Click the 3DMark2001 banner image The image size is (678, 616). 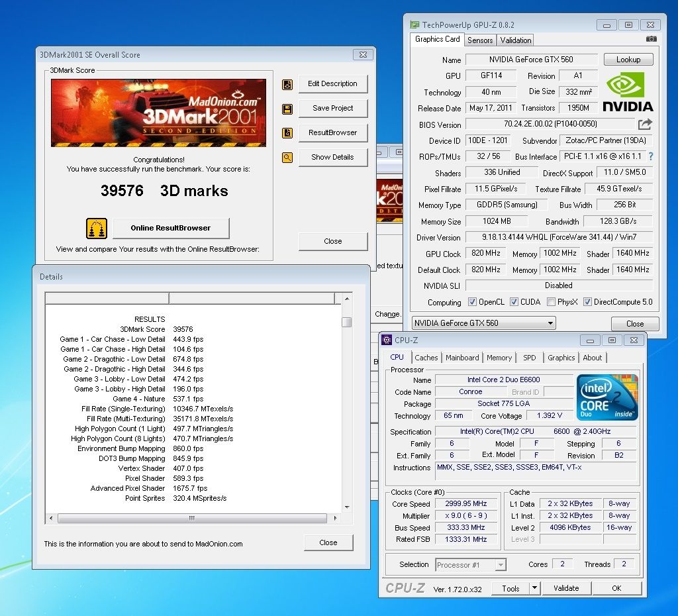[x=158, y=113]
